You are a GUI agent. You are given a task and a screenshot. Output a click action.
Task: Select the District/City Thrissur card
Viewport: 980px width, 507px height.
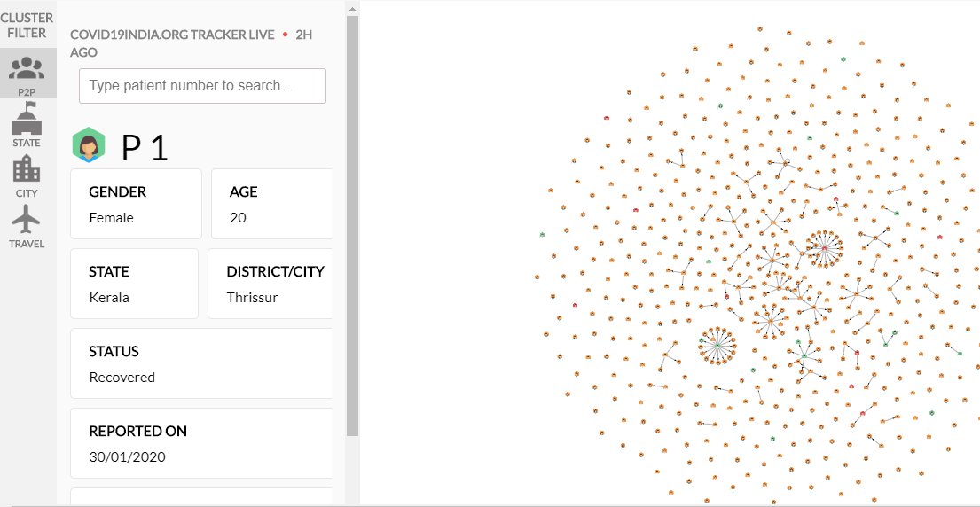(270, 284)
